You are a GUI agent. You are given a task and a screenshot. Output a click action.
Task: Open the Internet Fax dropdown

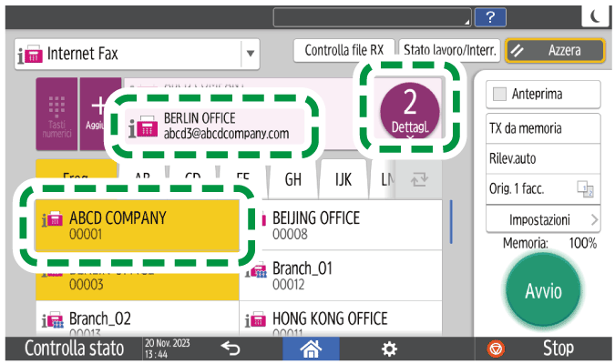pyautogui.click(x=250, y=55)
